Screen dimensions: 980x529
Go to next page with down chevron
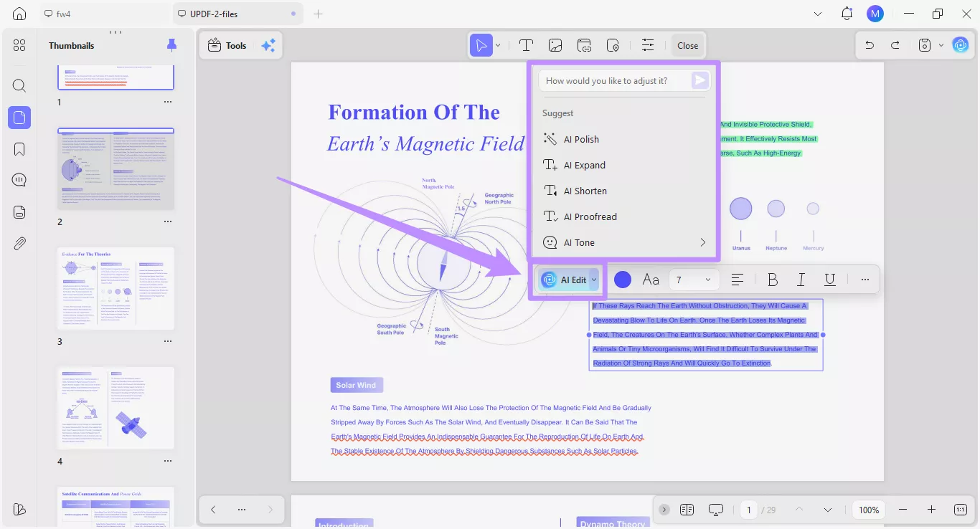828,510
